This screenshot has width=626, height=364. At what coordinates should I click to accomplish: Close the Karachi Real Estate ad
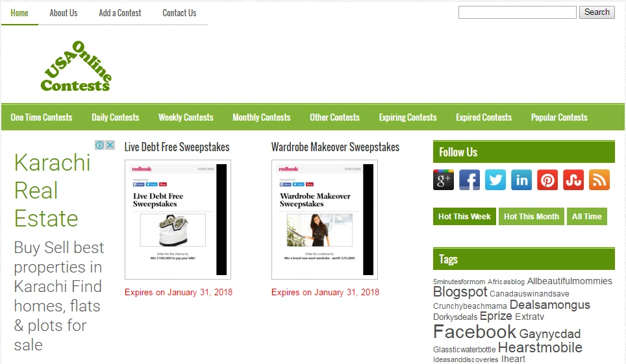click(x=110, y=145)
